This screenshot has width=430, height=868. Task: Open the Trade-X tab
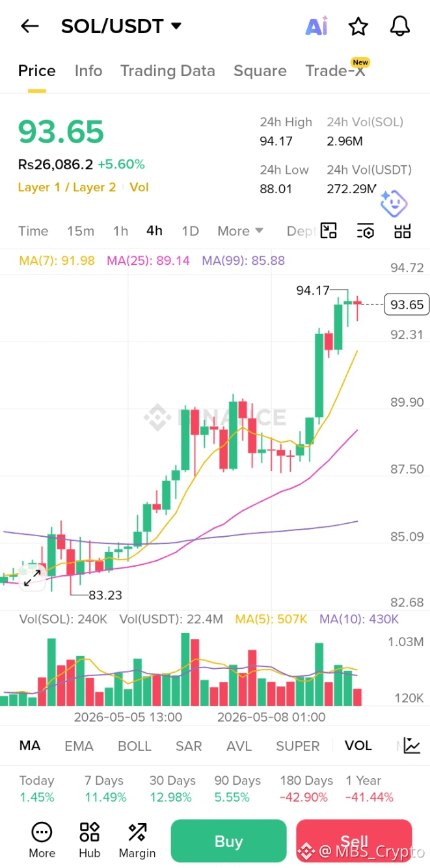pyautogui.click(x=336, y=70)
